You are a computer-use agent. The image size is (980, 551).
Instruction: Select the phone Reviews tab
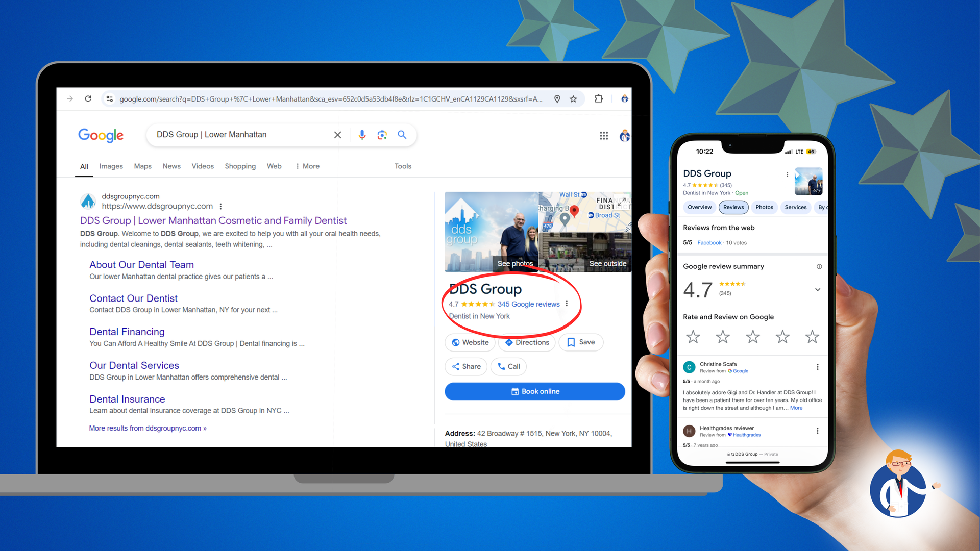[733, 207]
